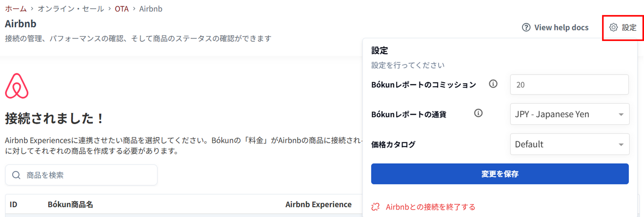Focus the 商品を検索 search box
Viewport: 644px width, 217px height.
pos(87,175)
